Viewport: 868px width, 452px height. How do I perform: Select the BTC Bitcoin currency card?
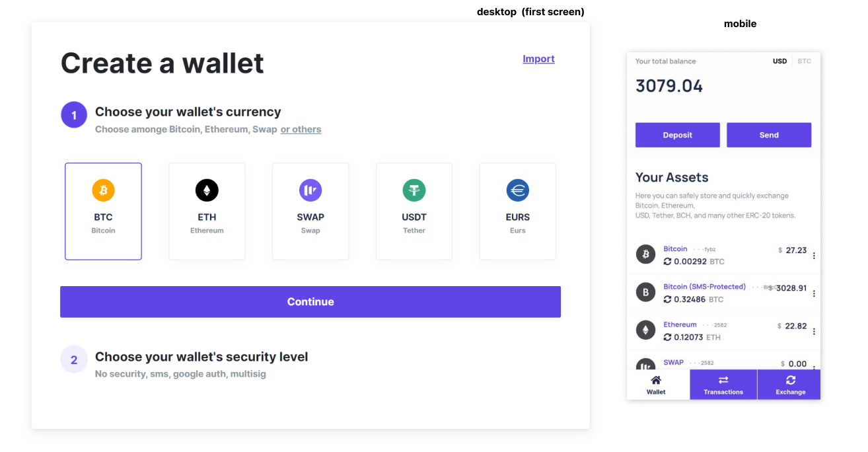point(103,211)
